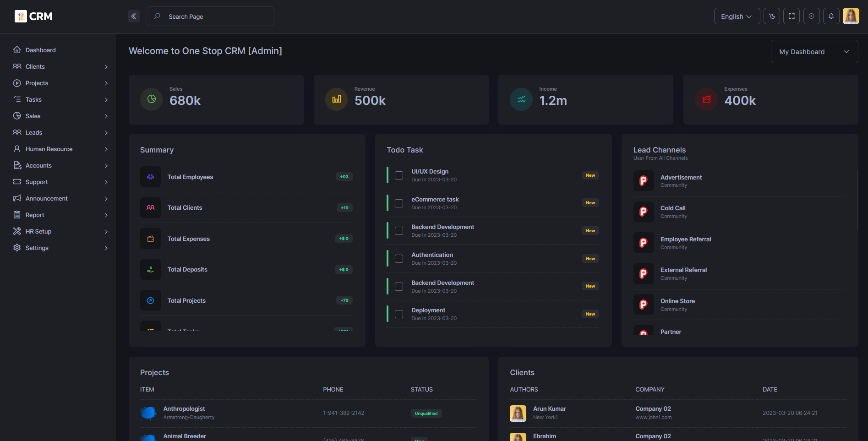Check the UI/UX Design todo task
Viewport: 868px width, 441px height.
[399, 175]
